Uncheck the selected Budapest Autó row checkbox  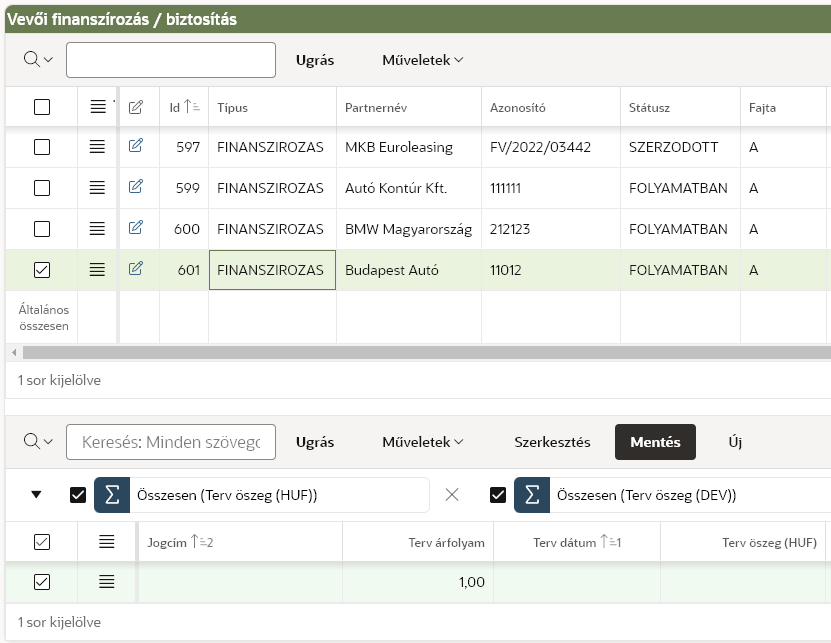tap(42, 270)
